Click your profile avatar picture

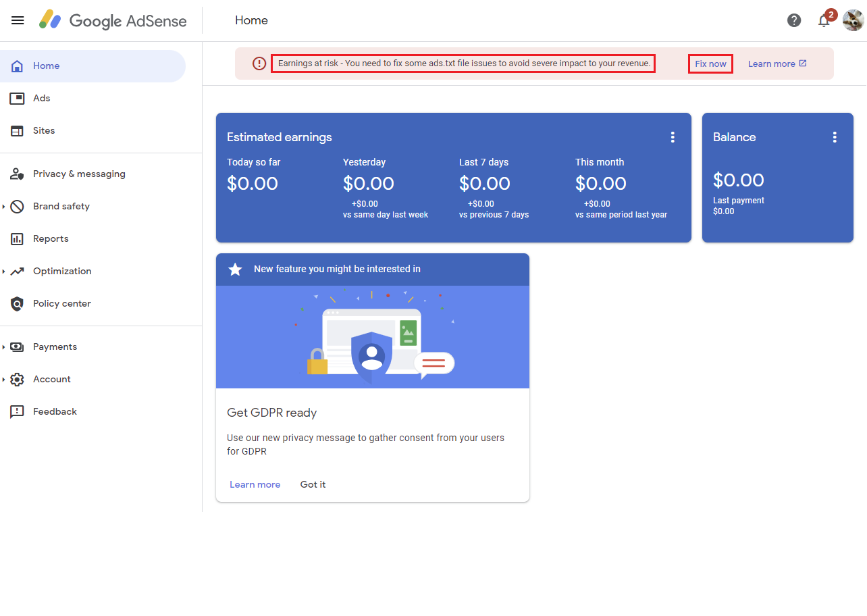852,20
